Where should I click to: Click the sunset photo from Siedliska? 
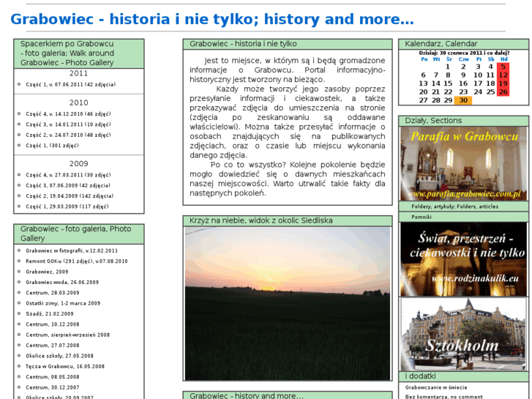pos(288,303)
